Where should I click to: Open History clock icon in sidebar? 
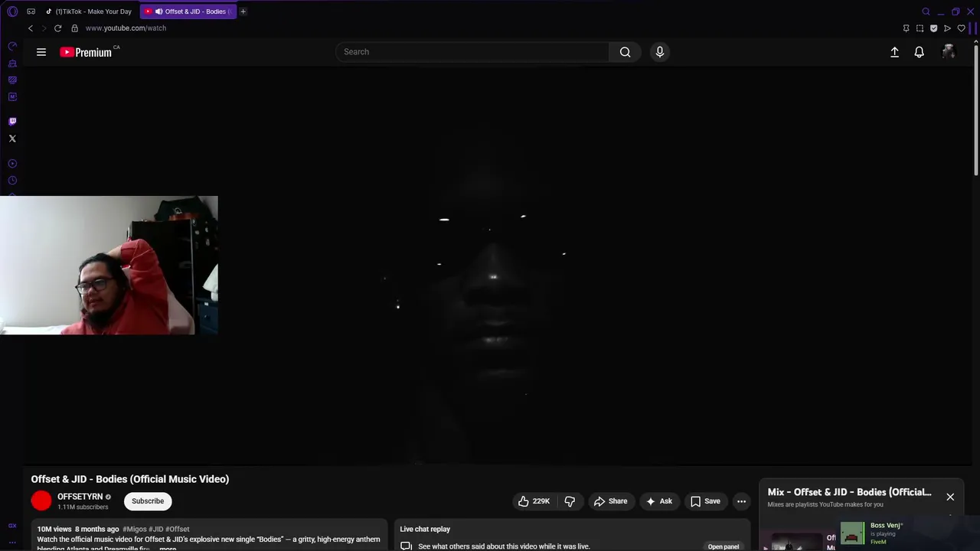click(12, 181)
